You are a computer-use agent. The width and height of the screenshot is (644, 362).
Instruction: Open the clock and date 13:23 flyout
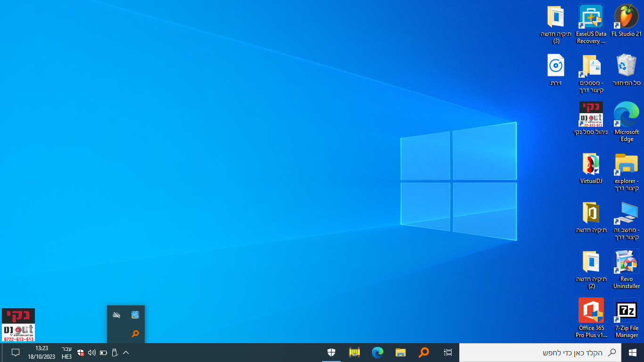pos(41,353)
